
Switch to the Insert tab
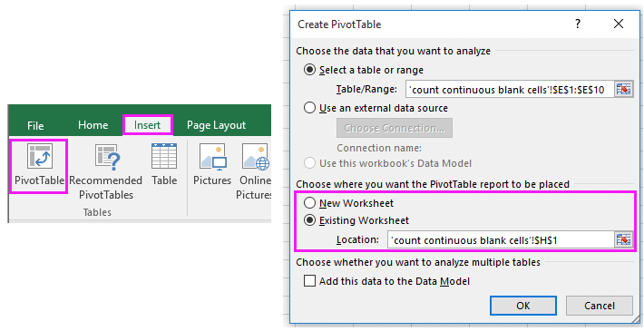coord(148,125)
